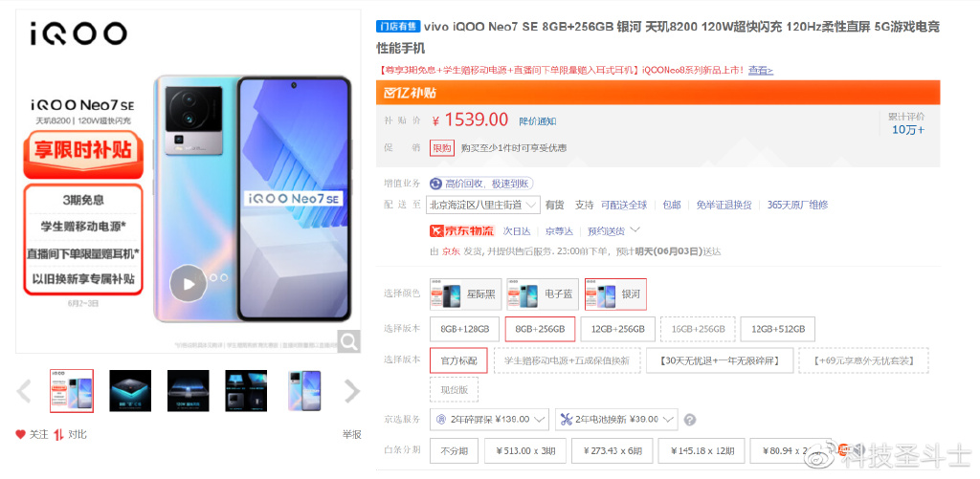Click 包邮 shipping link
Viewport: 980px width, 479px height.
tap(671, 205)
